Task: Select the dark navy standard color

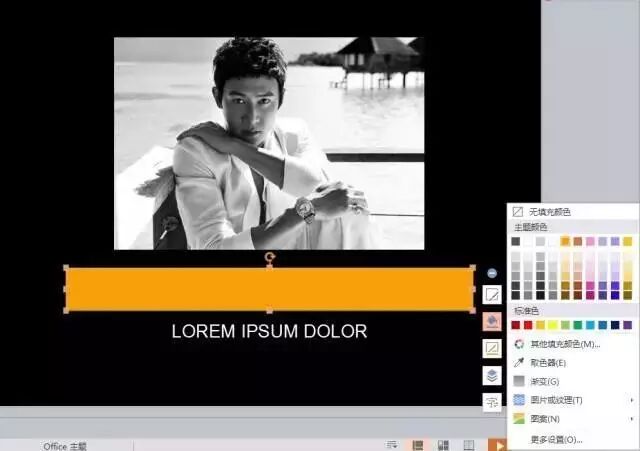Action: coord(615,325)
